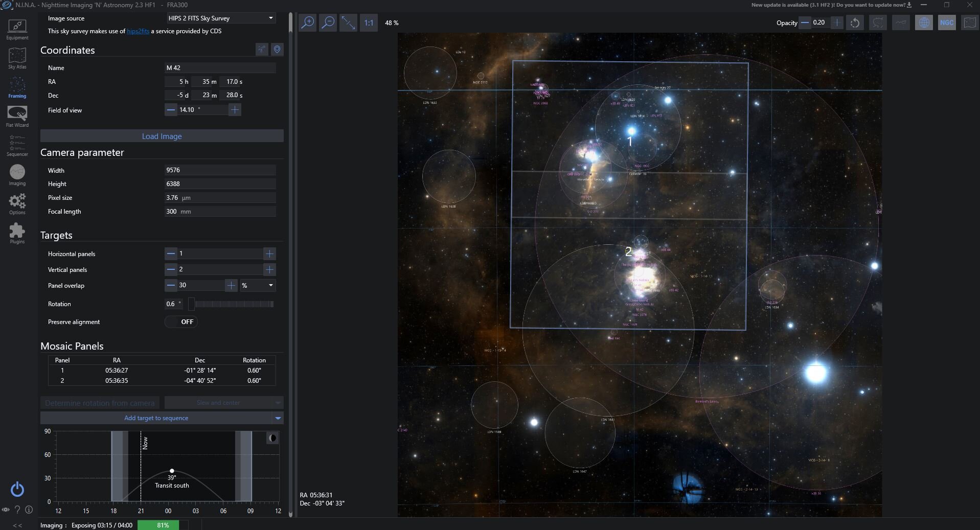
Task: Click Determine rotation from camera
Action: click(x=100, y=403)
